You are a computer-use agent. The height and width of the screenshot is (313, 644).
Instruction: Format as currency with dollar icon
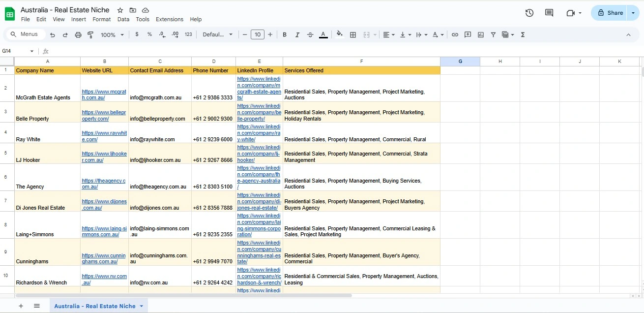(x=137, y=34)
